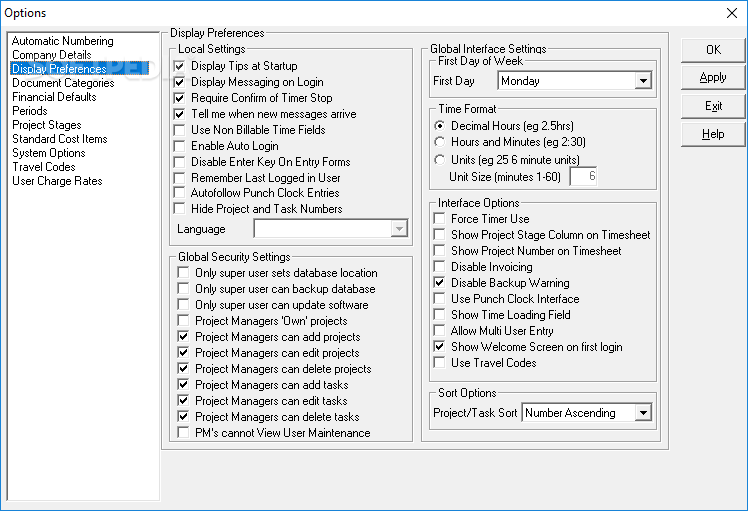Open the Document Categories section

click(63, 83)
